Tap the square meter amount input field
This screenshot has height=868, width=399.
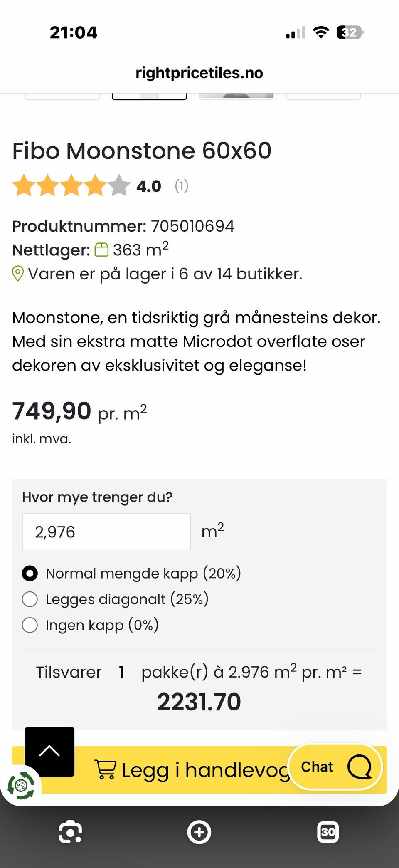106,532
